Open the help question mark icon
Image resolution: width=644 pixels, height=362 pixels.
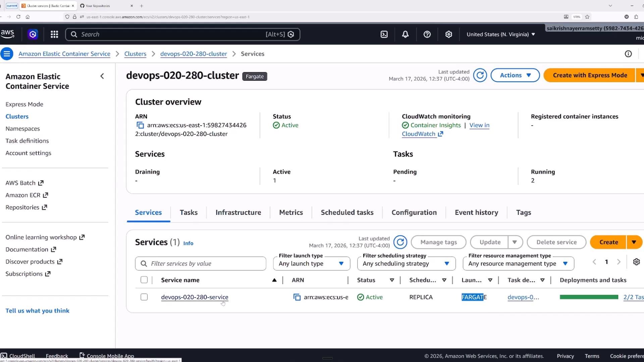[x=427, y=34]
